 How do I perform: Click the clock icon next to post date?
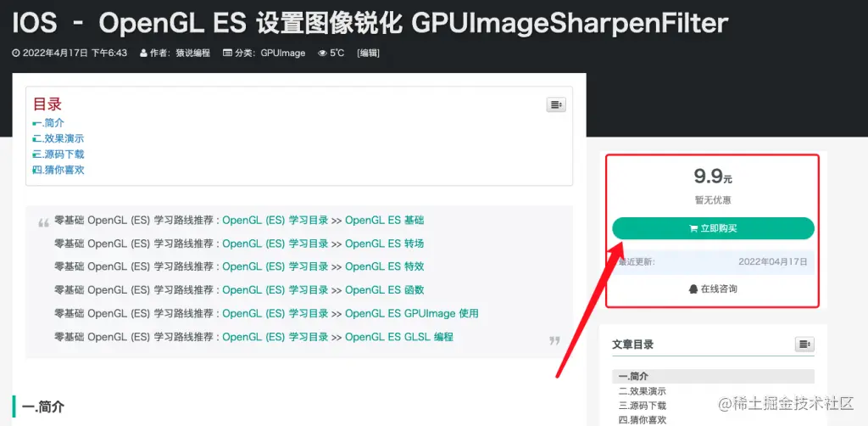[x=16, y=53]
